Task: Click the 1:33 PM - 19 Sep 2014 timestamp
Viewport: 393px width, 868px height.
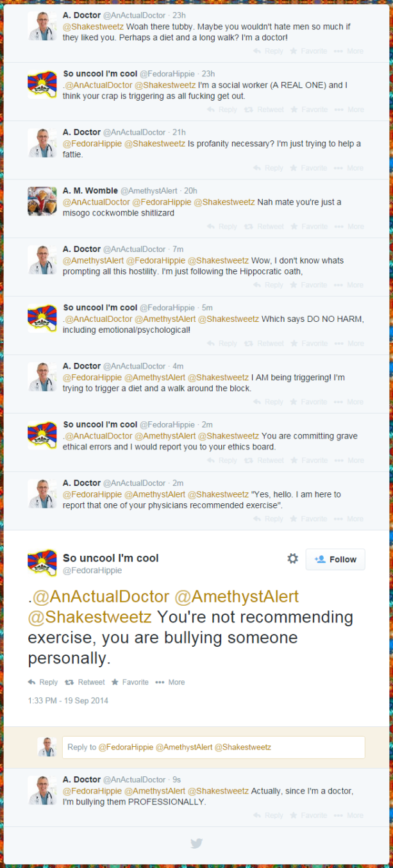Action: (68, 701)
